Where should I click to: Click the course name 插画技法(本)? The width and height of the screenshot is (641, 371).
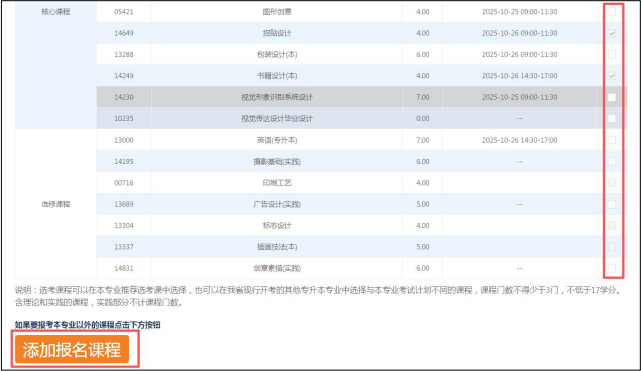[277, 247]
